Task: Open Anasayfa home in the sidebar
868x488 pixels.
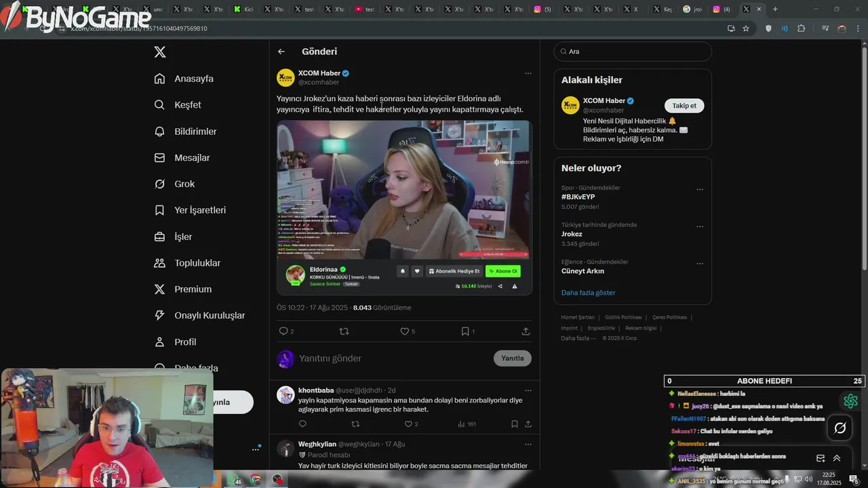Action: pyautogui.click(x=184, y=79)
